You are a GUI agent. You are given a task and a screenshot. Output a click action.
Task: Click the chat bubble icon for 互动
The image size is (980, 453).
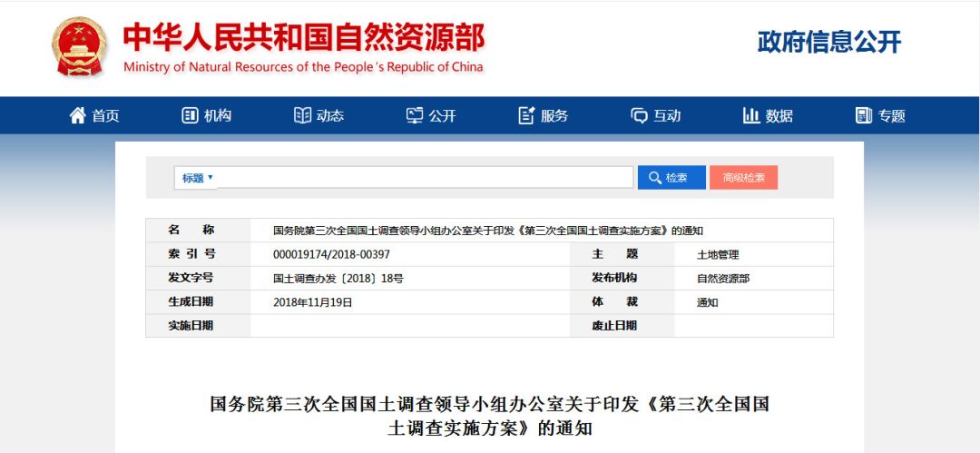(639, 115)
